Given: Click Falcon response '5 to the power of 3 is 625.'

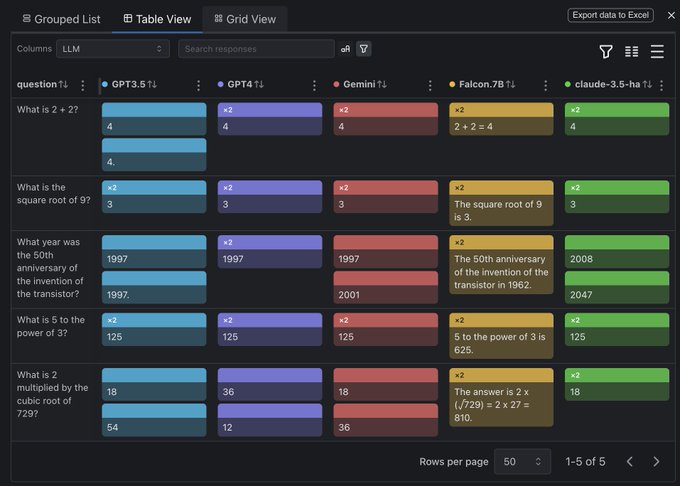Looking at the screenshot, I should pyautogui.click(x=501, y=336).
